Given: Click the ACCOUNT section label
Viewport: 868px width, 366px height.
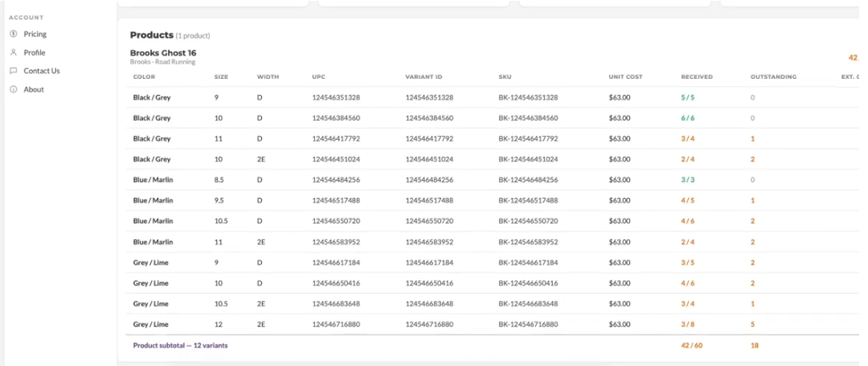Looking at the screenshot, I should click(x=26, y=18).
